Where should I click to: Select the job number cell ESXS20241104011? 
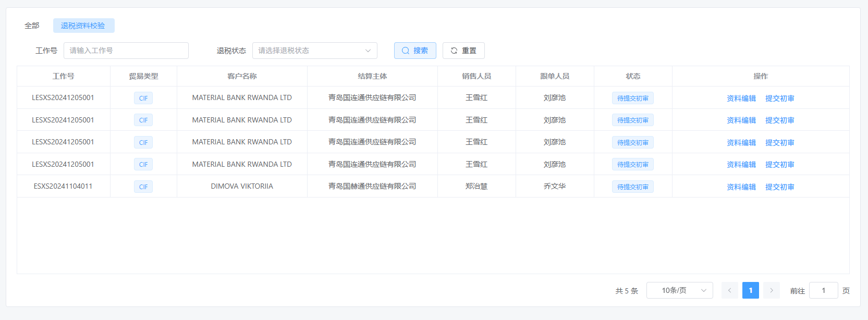tap(63, 186)
